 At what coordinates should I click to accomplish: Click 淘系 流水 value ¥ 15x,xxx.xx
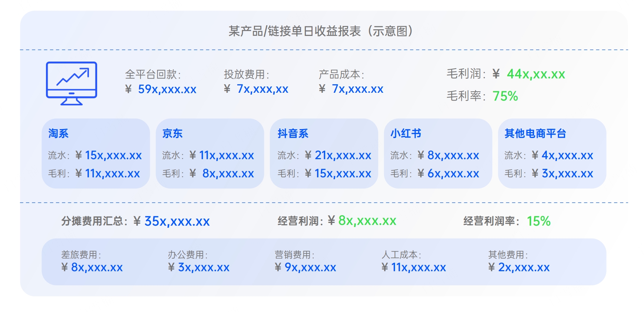pos(108,155)
